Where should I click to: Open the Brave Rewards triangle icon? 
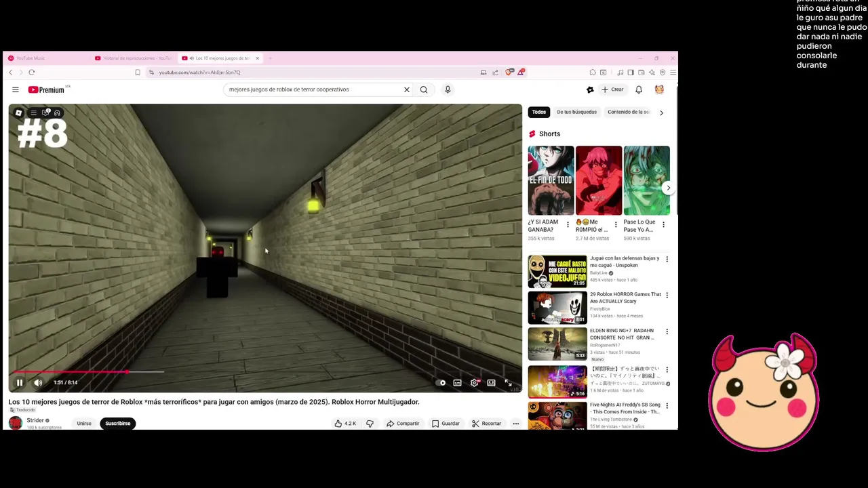[x=521, y=73]
